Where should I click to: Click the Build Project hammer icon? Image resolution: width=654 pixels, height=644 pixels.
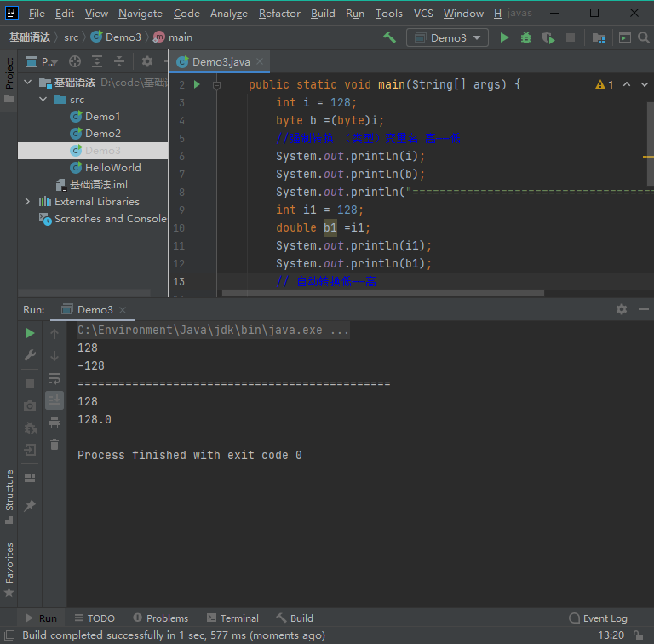pos(390,37)
